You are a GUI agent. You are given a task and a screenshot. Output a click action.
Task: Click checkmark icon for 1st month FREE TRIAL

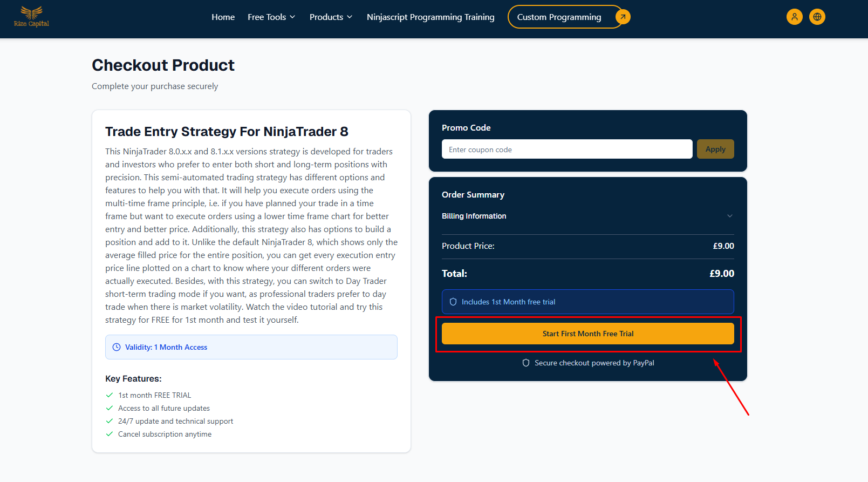pyautogui.click(x=110, y=395)
